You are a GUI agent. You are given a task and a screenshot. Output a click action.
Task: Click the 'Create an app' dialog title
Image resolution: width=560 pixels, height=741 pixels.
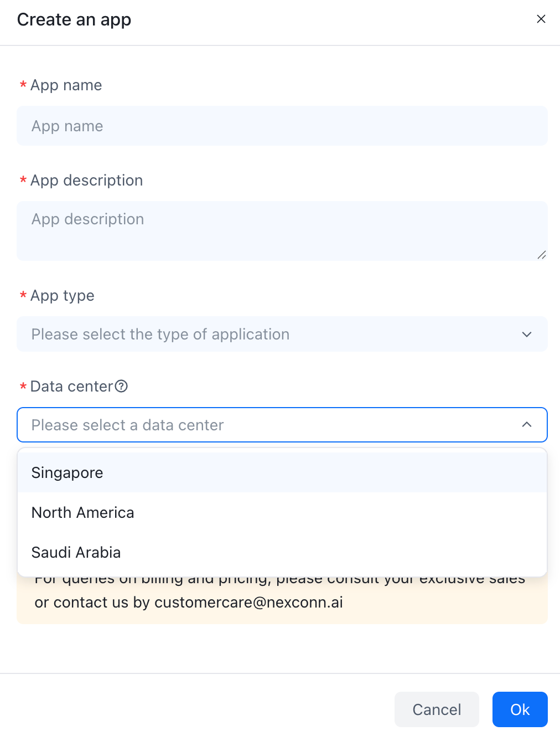74,20
